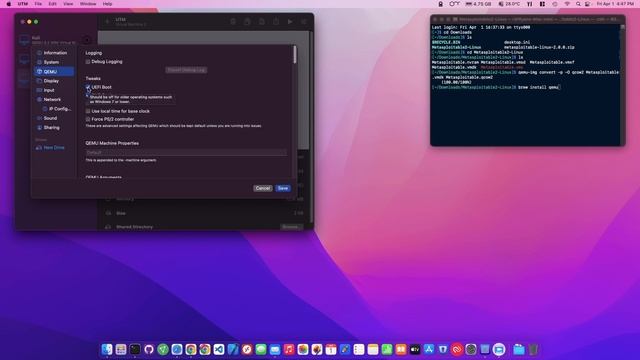Open Control Center icon in menu bar
The height and width of the screenshot is (360, 640).
[588, 4]
